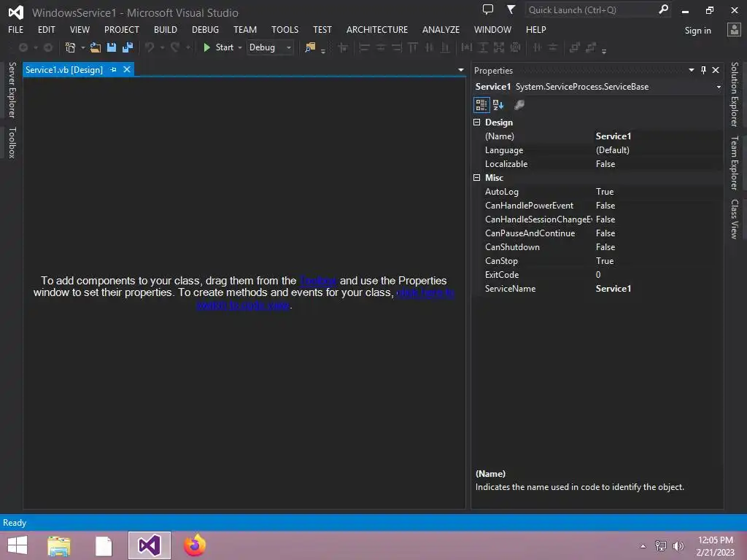This screenshot has width=747, height=560.
Task: Close the Service1.vb [Design] tab
Action: pos(127,69)
